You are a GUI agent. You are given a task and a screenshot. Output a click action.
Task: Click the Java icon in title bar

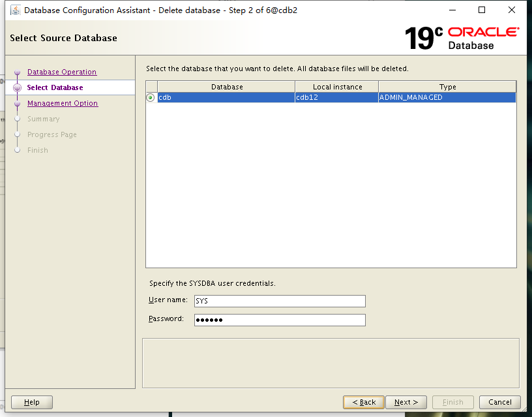(15, 10)
